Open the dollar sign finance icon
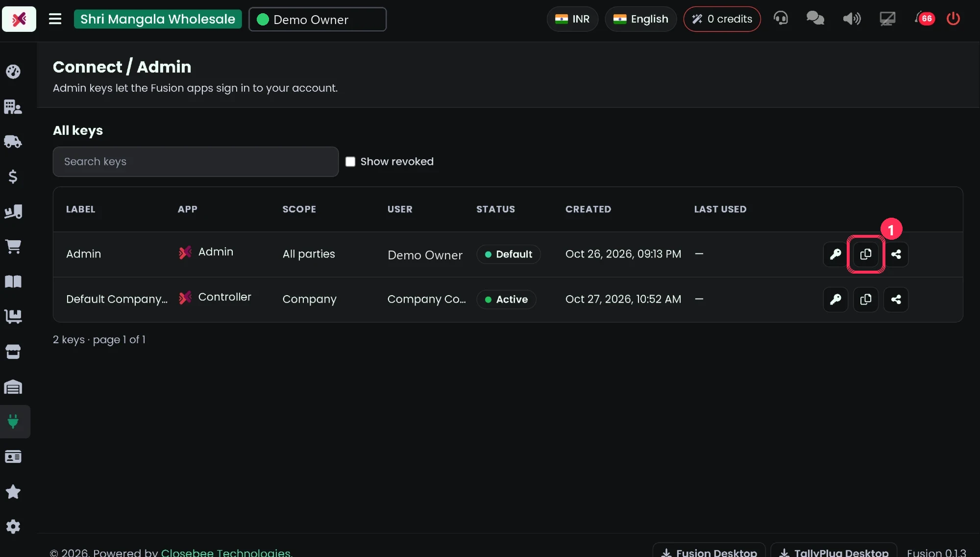 pos(13,177)
